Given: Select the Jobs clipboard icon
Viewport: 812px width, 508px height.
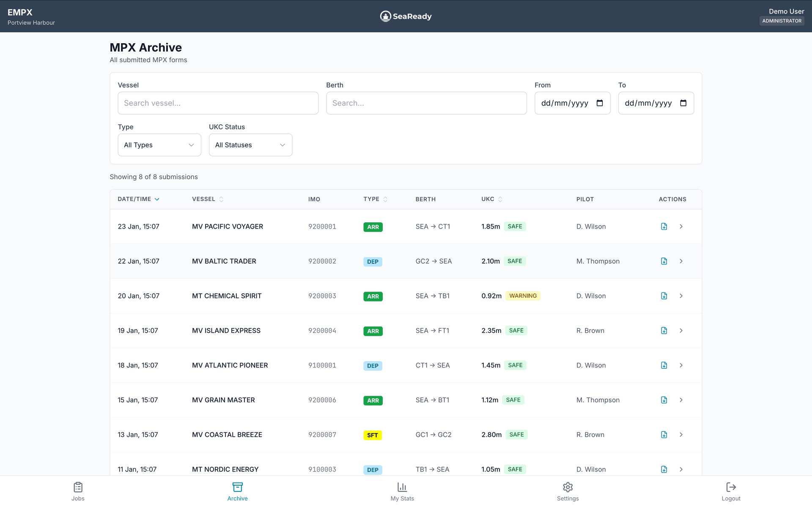Looking at the screenshot, I should click(78, 487).
